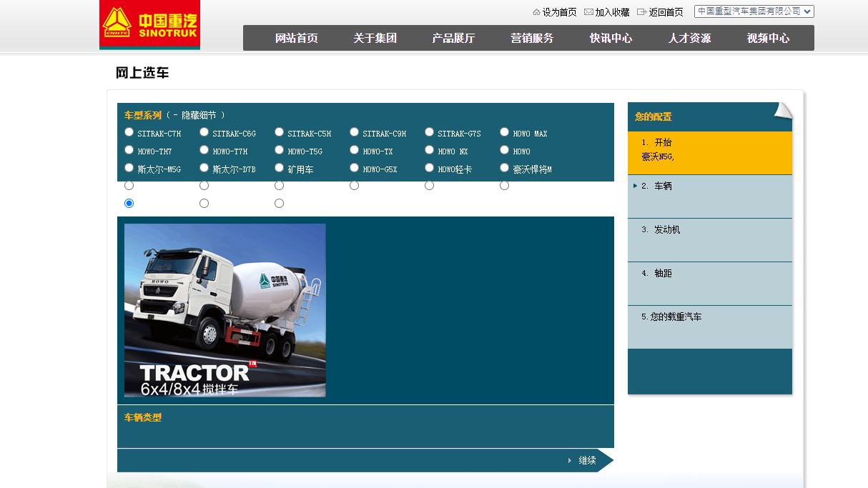Click the SINOTRUK logo
The height and width of the screenshot is (488, 868).
coord(149,25)
